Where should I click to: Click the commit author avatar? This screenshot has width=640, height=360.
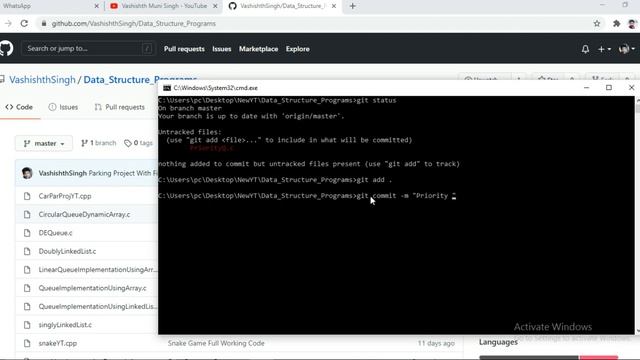point(27,173)
